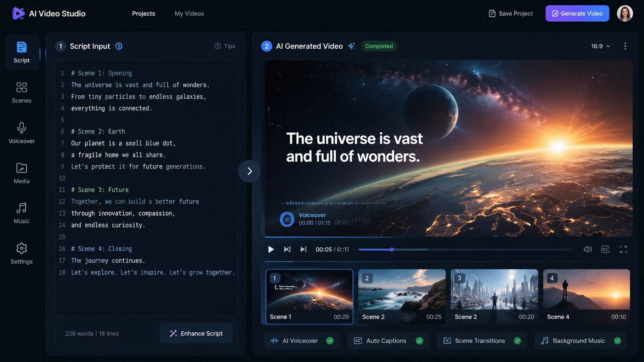Toggle closed captions on player
This screenshot has width=644, height=362.
coord(605,249)
